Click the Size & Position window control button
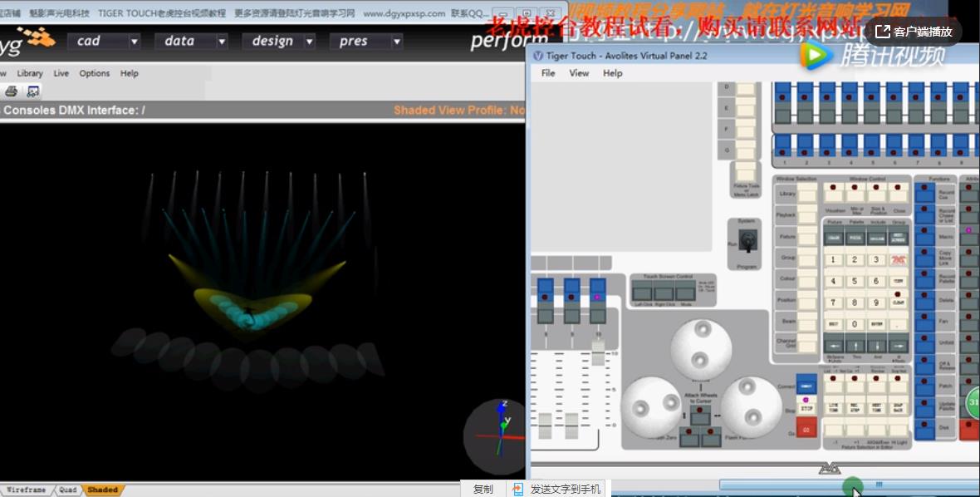 [x=876, y=192]
